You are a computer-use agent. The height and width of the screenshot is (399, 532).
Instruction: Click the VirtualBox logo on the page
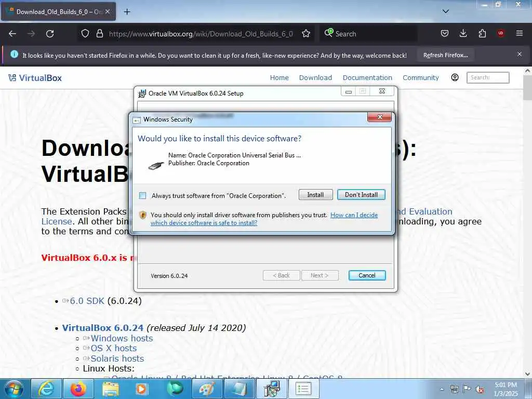(x=35, y=78)
